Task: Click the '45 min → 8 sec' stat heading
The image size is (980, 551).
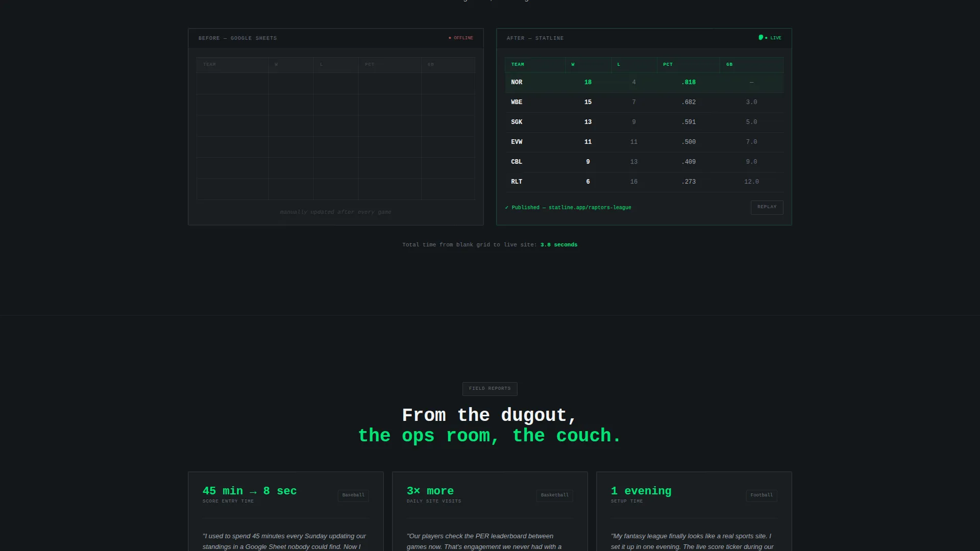Action: [250, 491]
